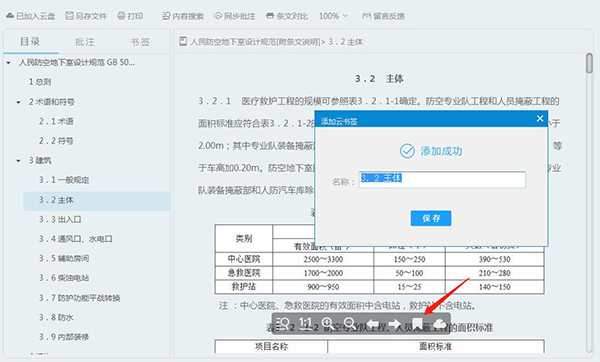Select 3.5 辅助房间 in the outline
The height and width of the screenshot is (362, 600).
(64, 258)
